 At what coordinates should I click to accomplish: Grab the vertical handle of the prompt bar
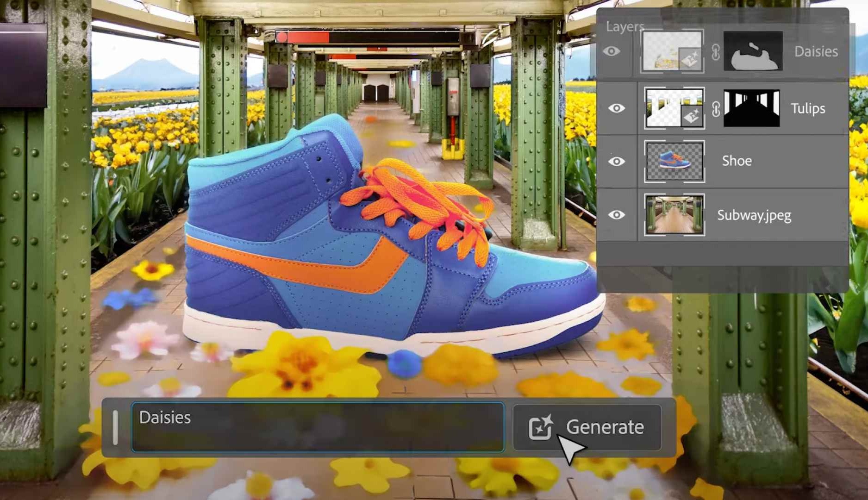pos(115,427)
